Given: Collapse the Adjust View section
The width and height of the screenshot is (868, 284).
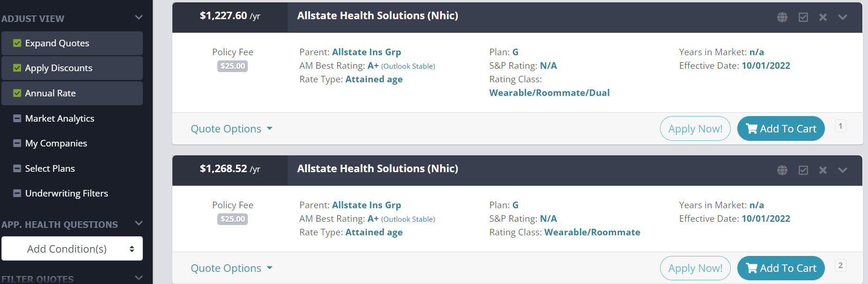Looking at the screenshot, I should (x=138, y=17).
